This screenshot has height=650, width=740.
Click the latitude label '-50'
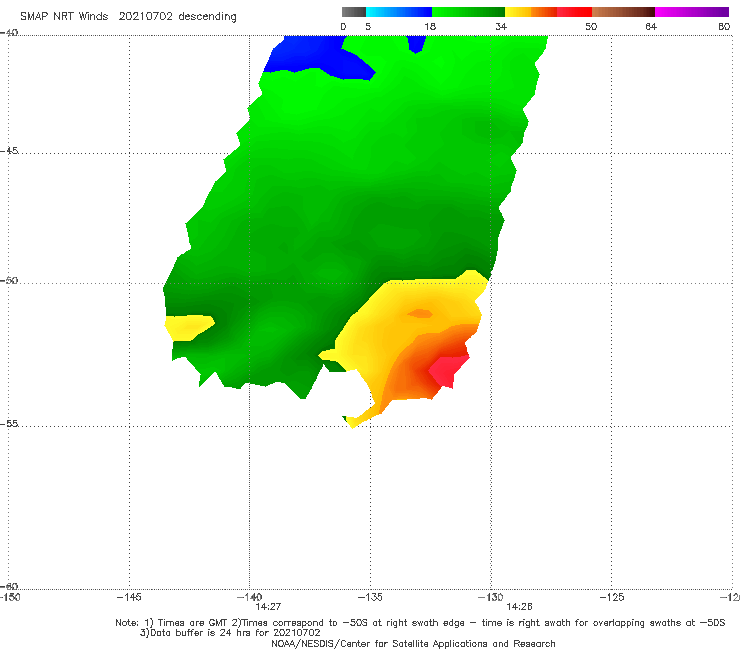point(9,280)
